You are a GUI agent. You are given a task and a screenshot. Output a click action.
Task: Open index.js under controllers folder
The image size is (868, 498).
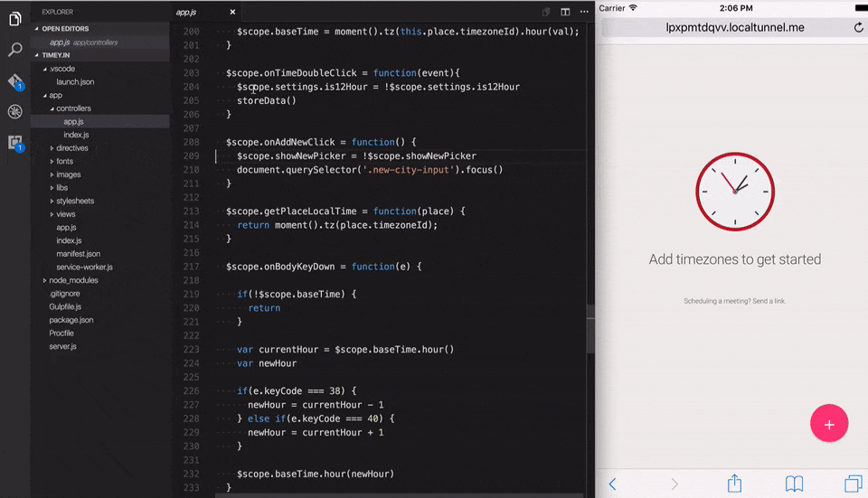(x=76, y=135)
